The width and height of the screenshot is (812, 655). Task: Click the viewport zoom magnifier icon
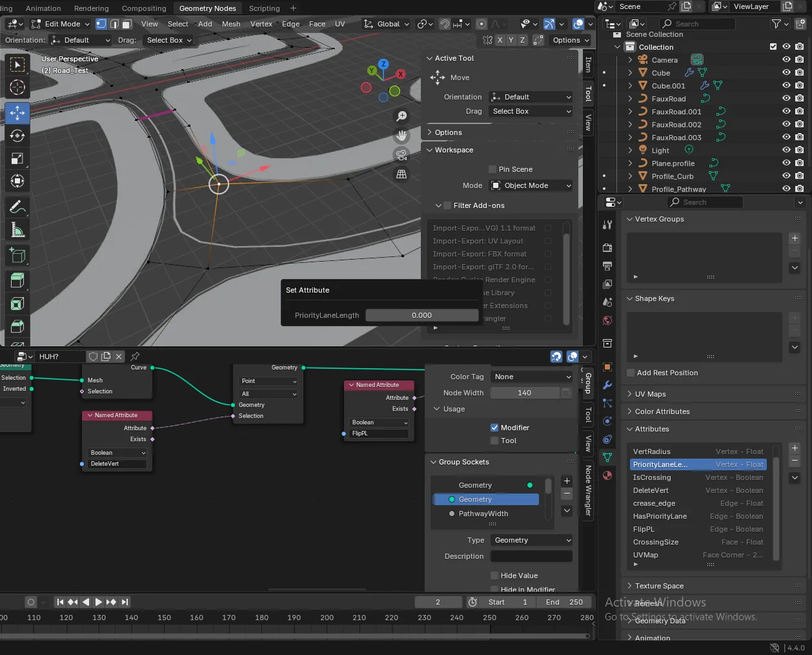tap(401, 116)
